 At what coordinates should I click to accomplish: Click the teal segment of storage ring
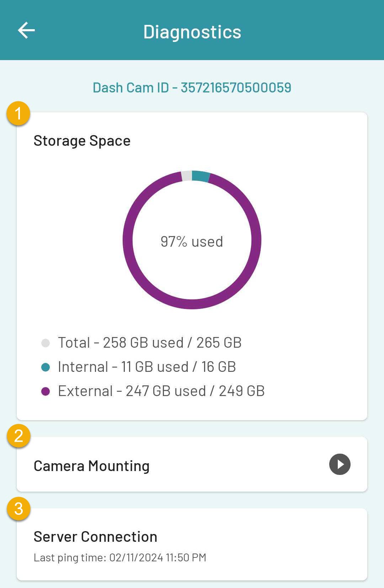201,176
